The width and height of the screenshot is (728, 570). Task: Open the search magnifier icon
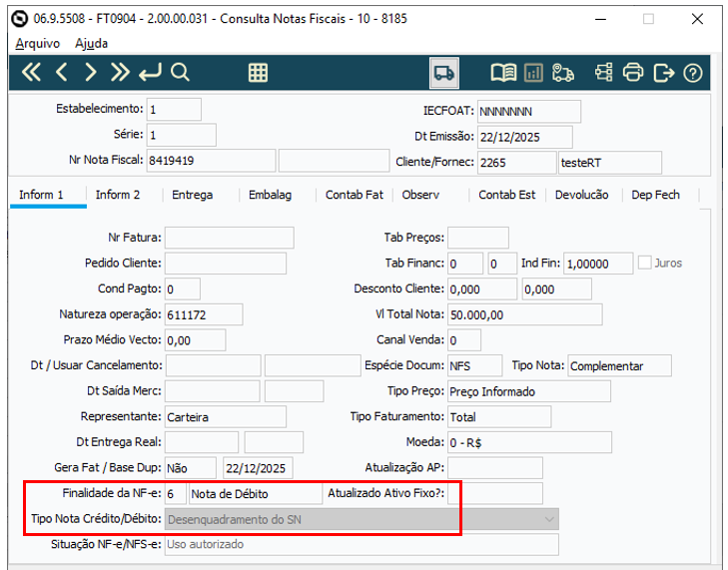click(x=180, y=73)
